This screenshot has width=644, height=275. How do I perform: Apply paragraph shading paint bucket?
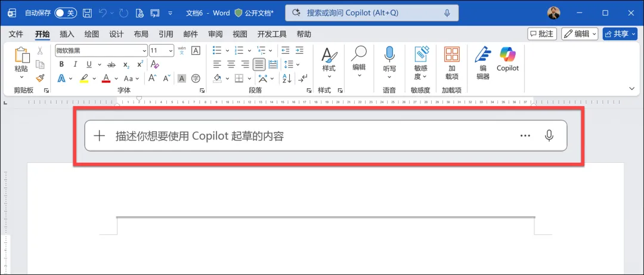[x=218, y=78]
